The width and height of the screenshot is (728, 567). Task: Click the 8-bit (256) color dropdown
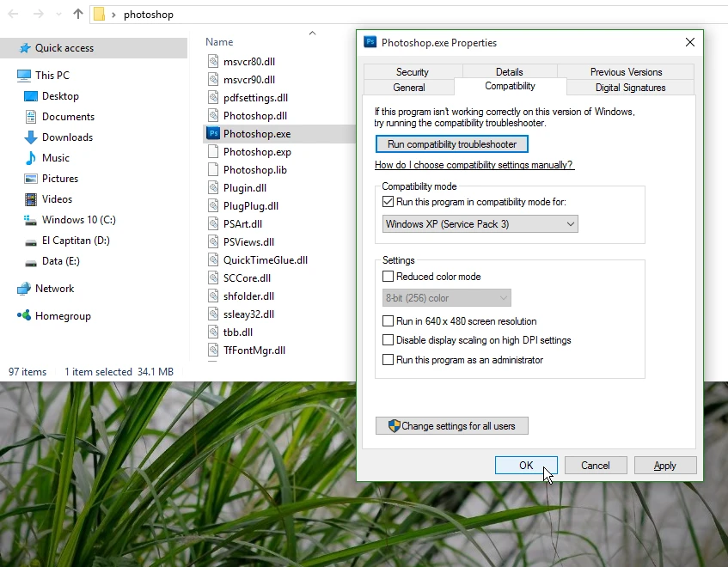click(447, 298)
